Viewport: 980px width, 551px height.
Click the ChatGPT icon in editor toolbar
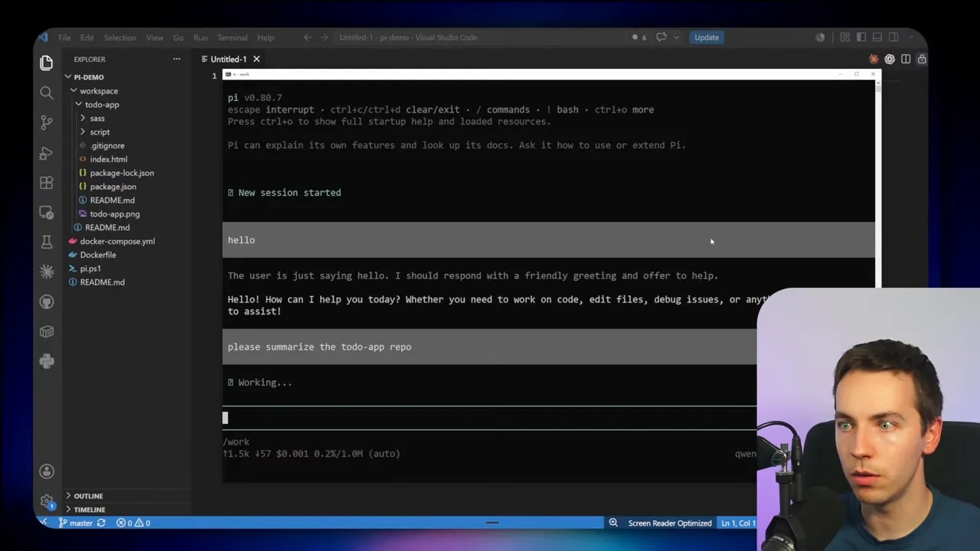(890, 59)
